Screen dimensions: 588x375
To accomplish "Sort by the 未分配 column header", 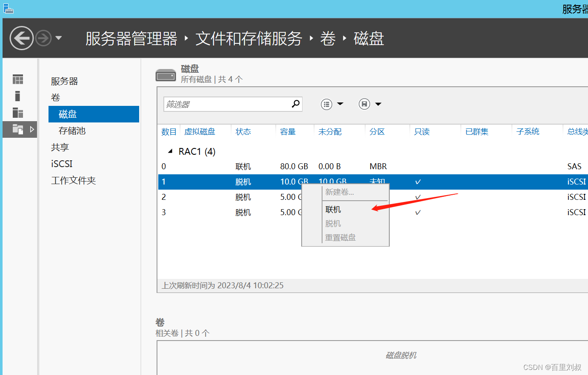I will tap(330, 132).
